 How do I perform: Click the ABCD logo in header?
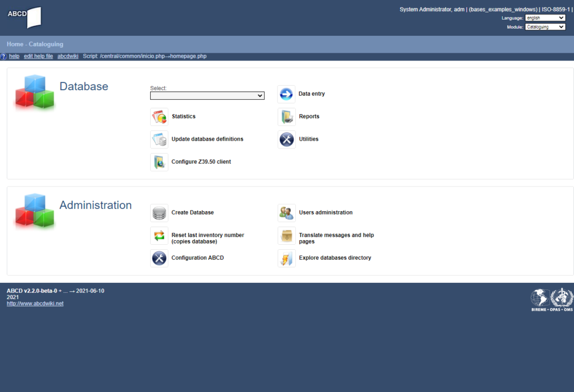[x=25, y=17]
